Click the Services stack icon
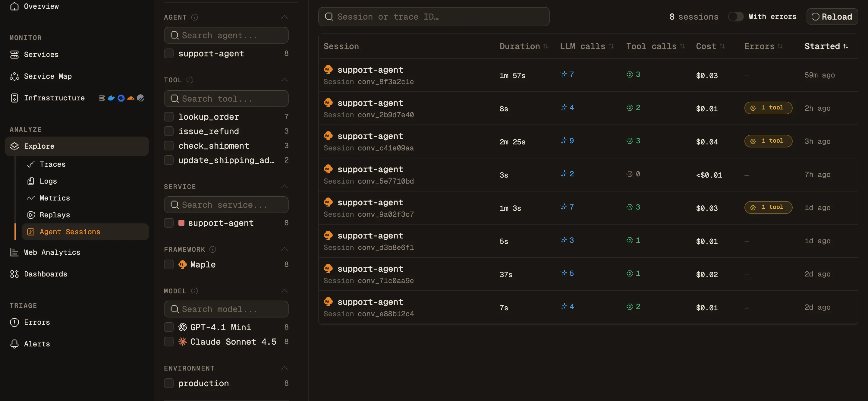The image size is (868, 401). [14, 55]
